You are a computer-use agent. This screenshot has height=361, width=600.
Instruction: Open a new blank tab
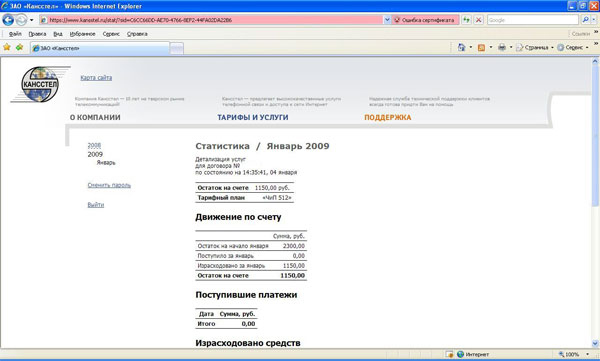176,49
